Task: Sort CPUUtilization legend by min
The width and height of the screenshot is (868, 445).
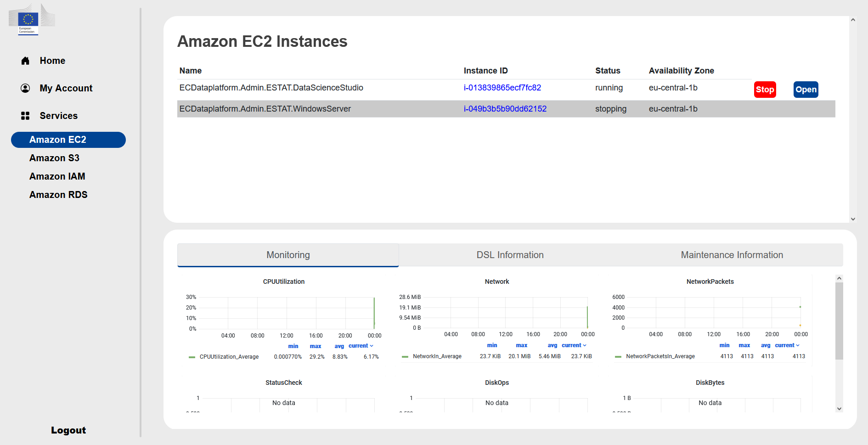Action: tap(293, 346)
